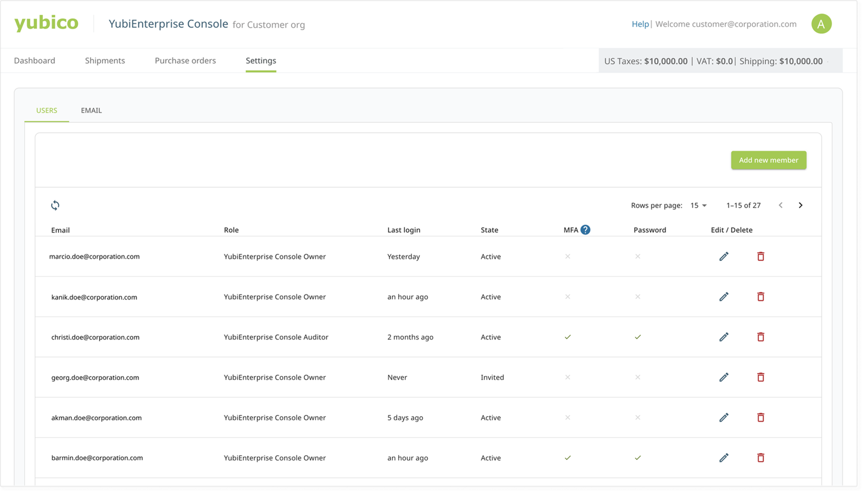
Task: Click the 5 days ago cell
Action: coord(405,417)
